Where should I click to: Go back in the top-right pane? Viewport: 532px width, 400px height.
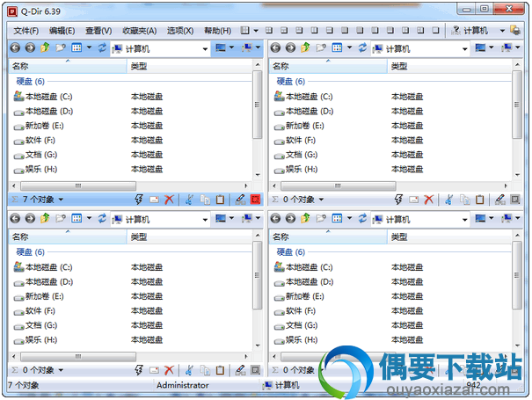point(275,47)
